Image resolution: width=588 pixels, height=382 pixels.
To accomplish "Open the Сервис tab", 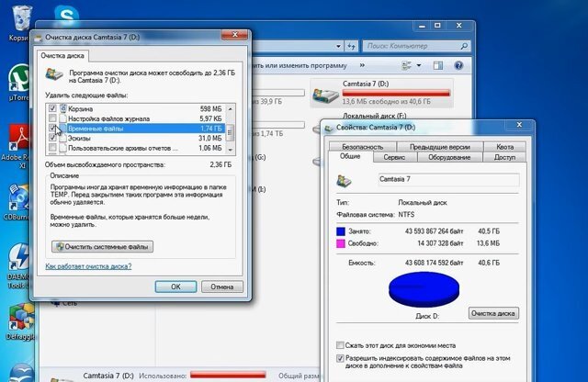I will (x=394, y=157).
